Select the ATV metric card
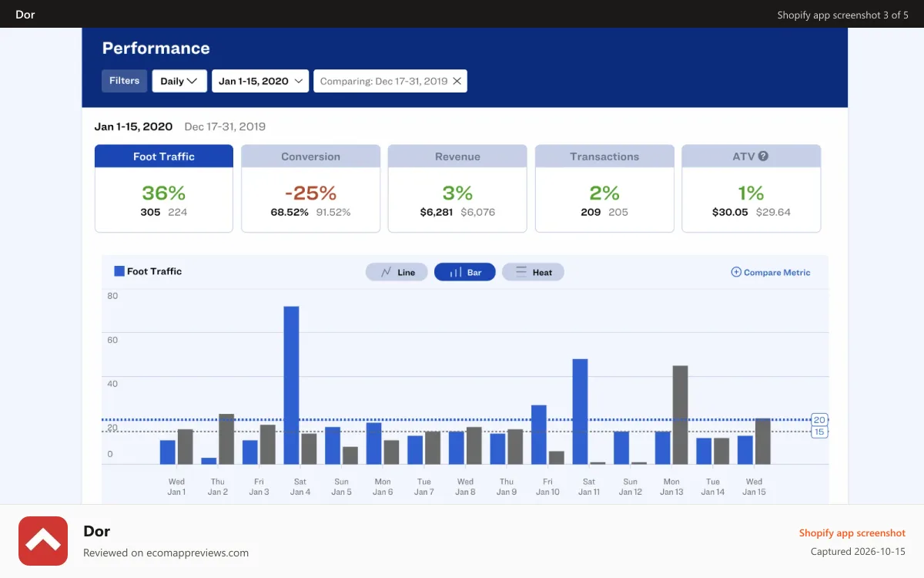This screenshot has height=578, width=924. click(x=752, y=188)
